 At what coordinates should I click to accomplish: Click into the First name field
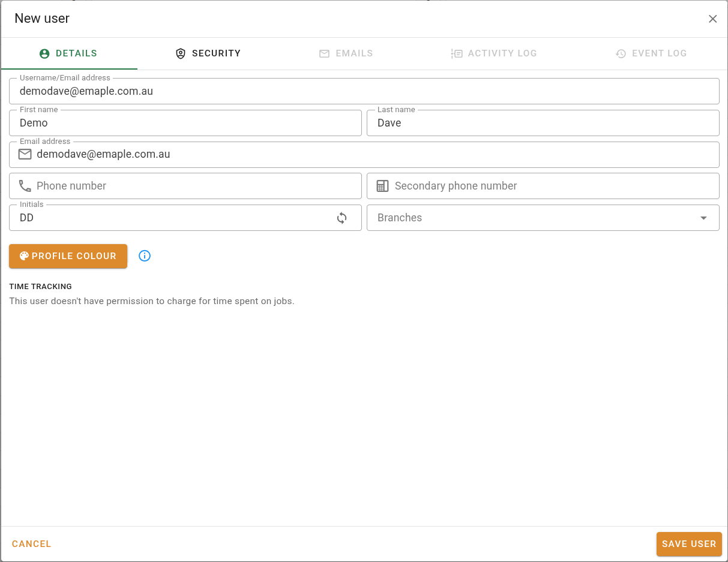pos(185,123)
